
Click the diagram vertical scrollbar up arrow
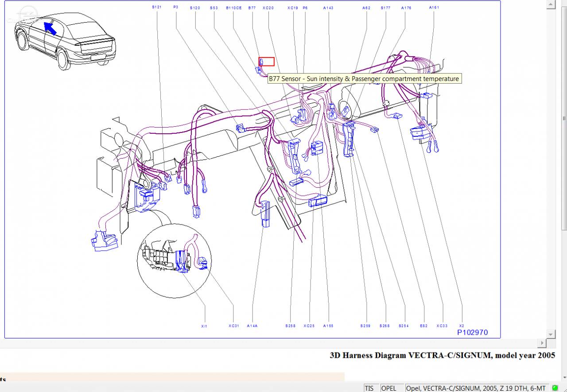(551, 5)
